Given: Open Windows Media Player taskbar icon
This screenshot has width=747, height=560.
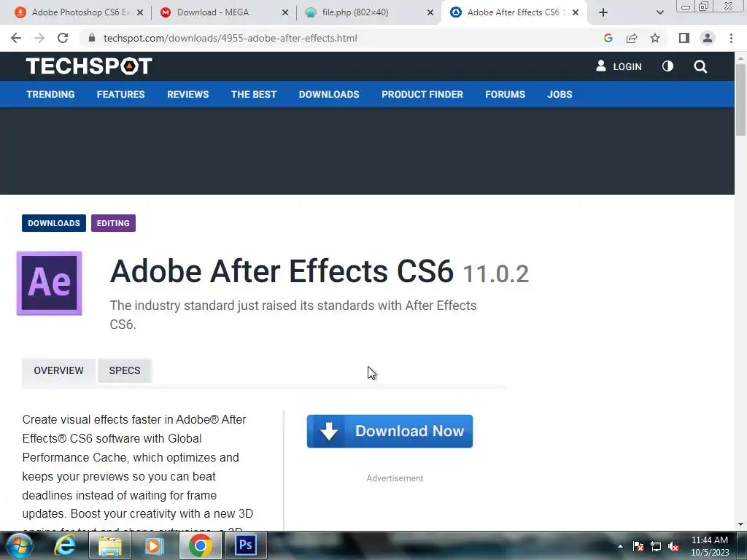Looking at the screenshot, I should pyautogui.click(x=155, y=545).
